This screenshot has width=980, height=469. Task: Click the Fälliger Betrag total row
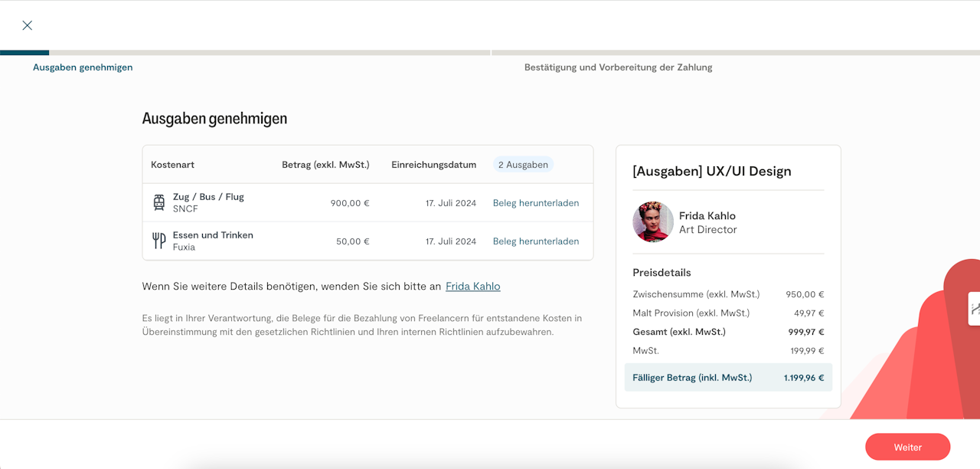(x=727, y=378)
